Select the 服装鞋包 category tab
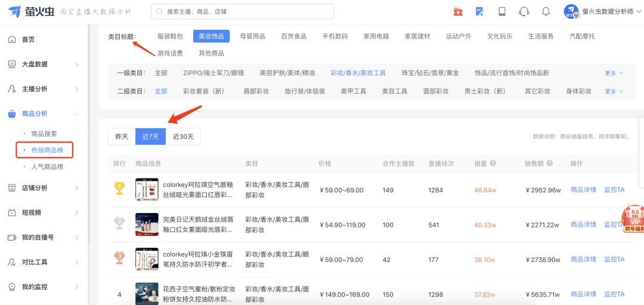 (170, 36)
